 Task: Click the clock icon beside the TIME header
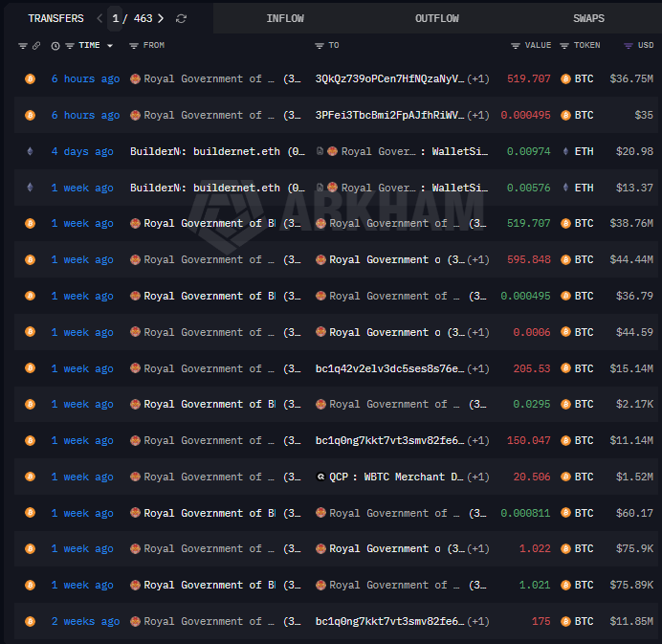pyautogui.click(x=55, y=46)
